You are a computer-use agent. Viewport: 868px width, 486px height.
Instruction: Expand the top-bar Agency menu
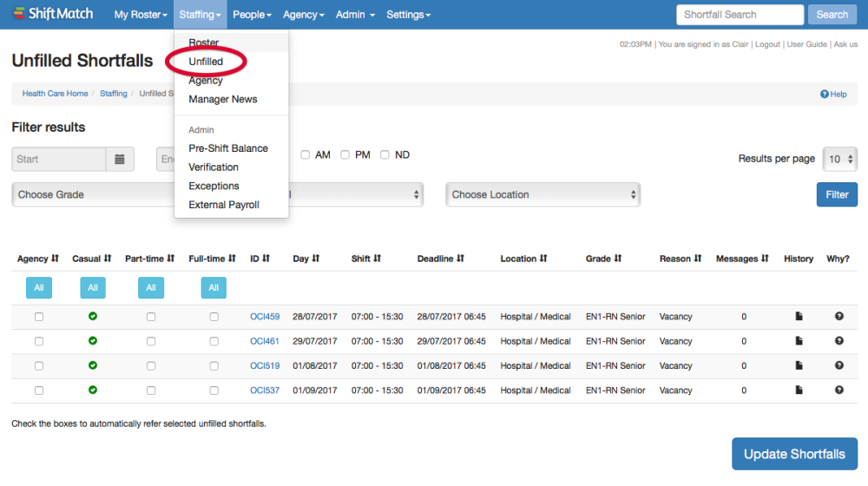coord(303,15)
